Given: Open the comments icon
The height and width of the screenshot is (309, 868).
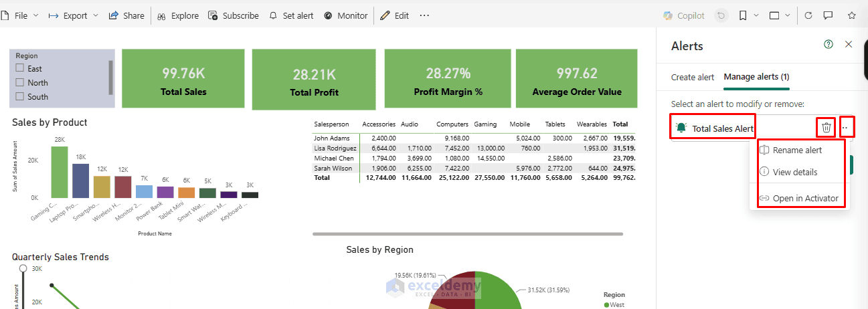Looking at the screenshot, I should click(828, 15).
